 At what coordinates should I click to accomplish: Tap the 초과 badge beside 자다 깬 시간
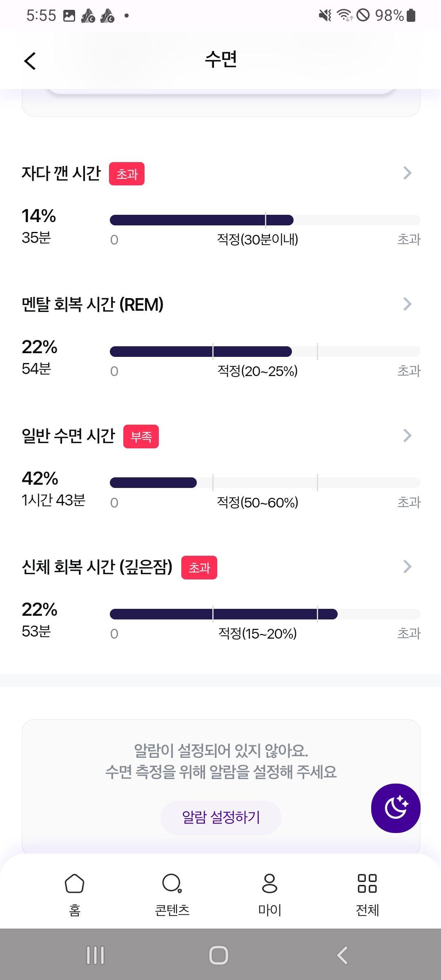pyautogui.click(x=127, y=174)
